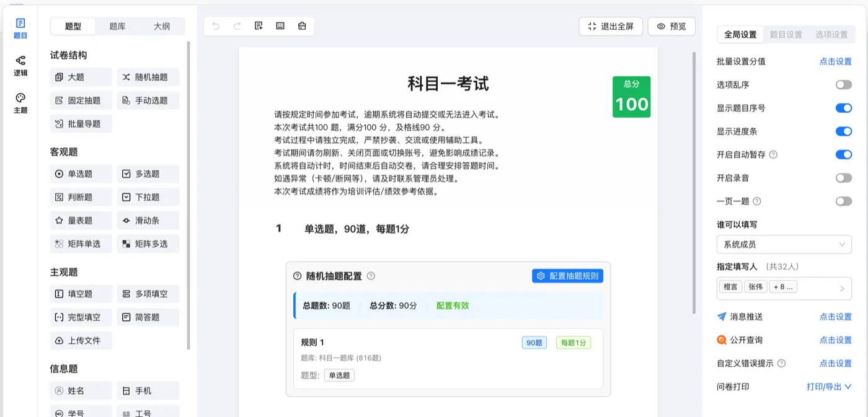Expand the 指定填写人 list arrow
This screenshot has width=868, height=417.
(x=842, y=288)
